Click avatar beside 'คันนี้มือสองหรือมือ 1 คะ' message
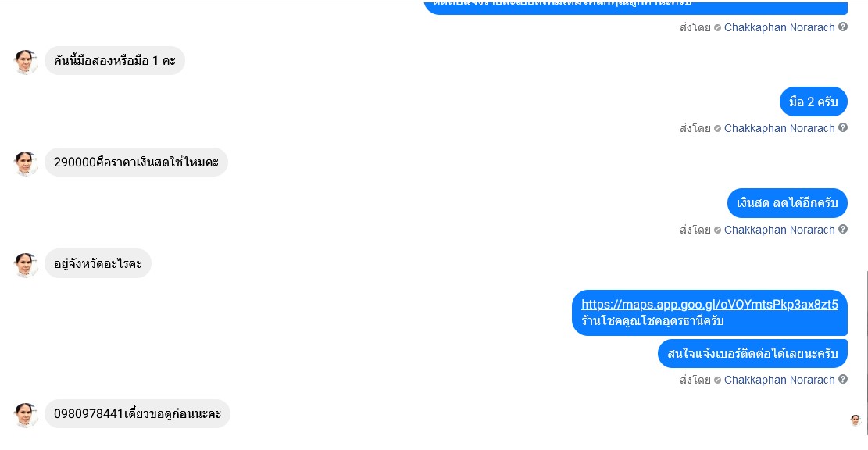 26,62
